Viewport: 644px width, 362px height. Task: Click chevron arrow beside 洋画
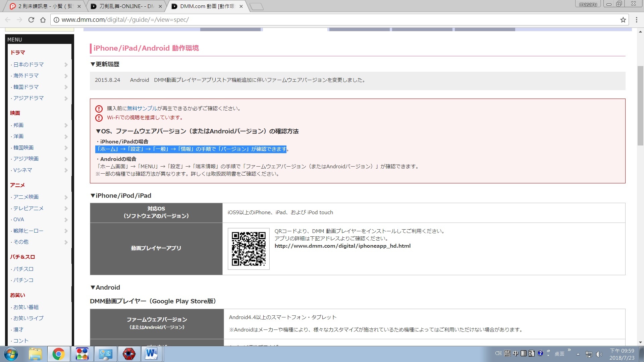point(66,137)
